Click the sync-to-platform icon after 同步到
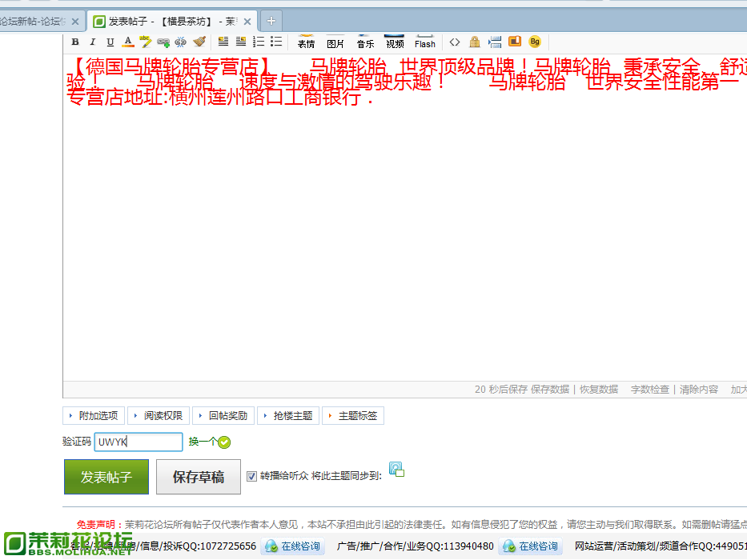 click(x=396, y=470)
